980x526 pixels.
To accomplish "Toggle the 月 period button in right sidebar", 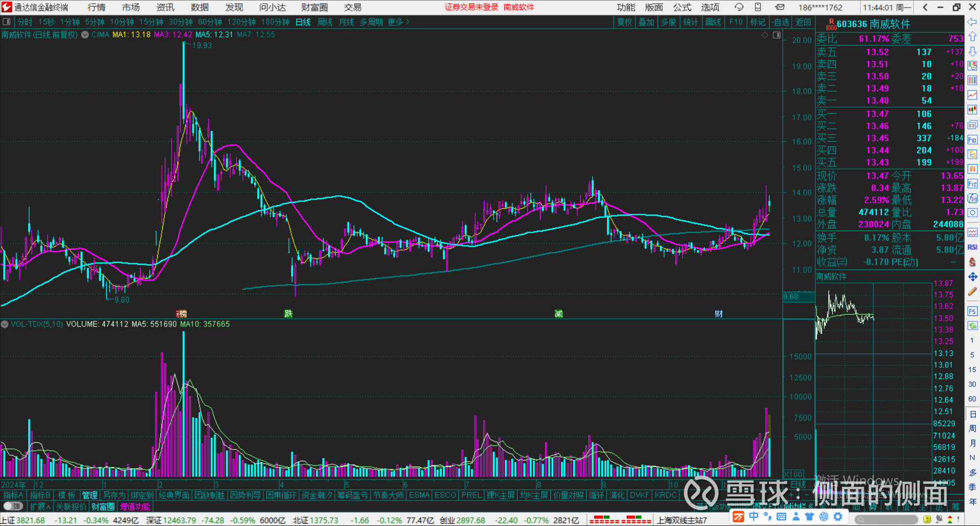I will 972,443.
